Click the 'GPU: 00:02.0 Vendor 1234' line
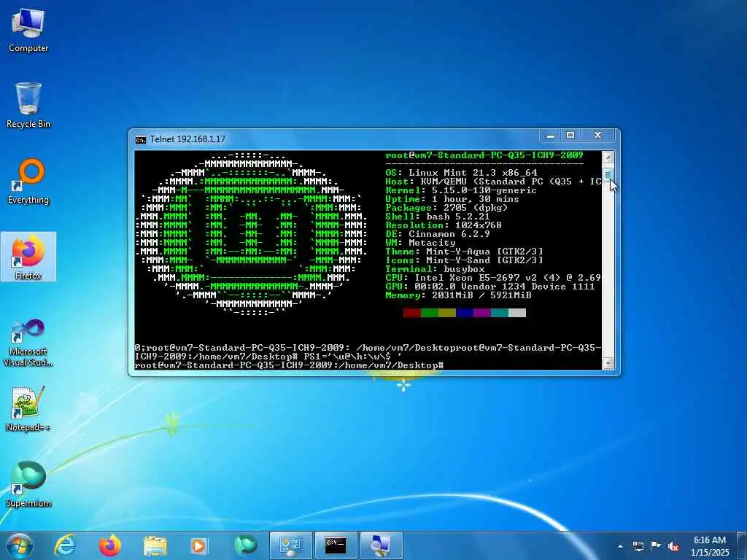The image size is (747, 560). (490, 287)
